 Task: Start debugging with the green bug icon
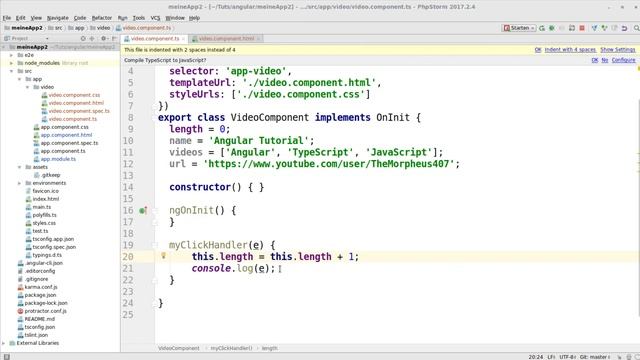(552, 28)
